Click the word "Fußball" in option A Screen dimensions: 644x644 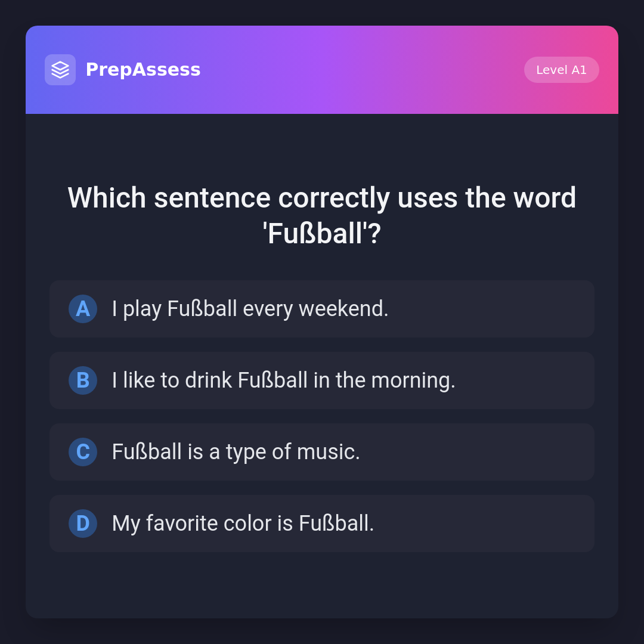pos(202,309)
